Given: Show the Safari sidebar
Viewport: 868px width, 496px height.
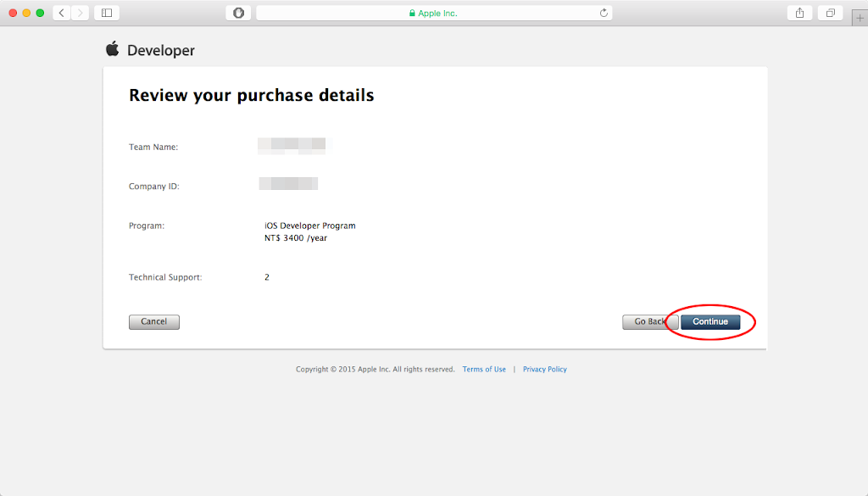Looking at the screenshot, I should coord(107,13).
